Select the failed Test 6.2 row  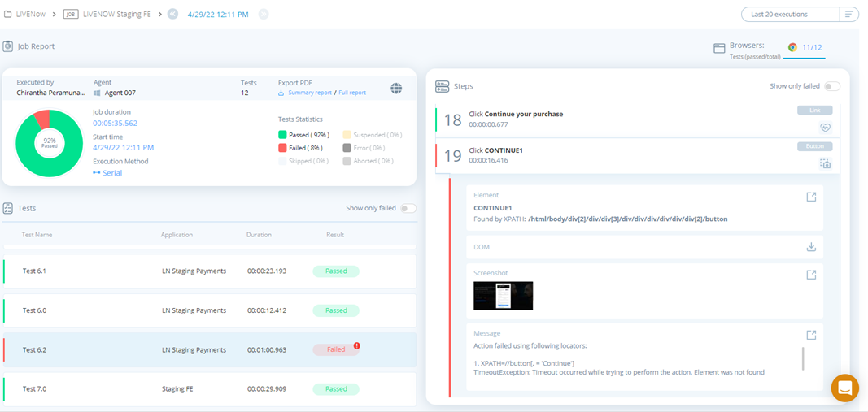pos(210,349)
